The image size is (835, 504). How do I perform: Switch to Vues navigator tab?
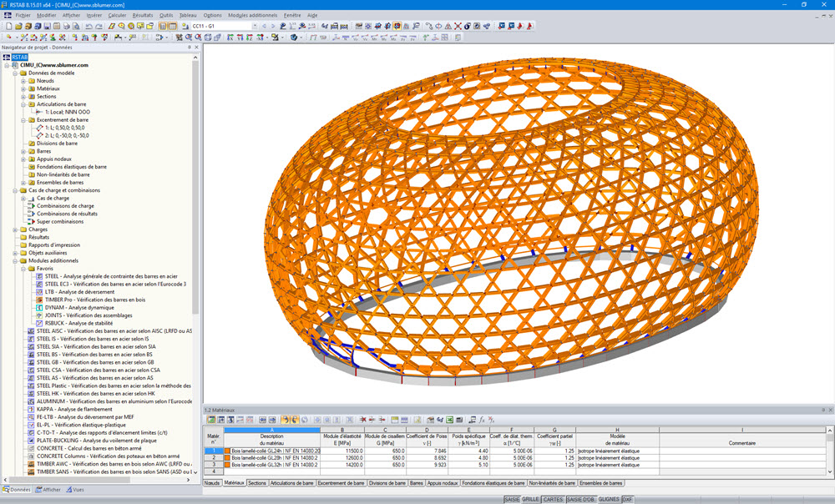(x=75, y=490)
